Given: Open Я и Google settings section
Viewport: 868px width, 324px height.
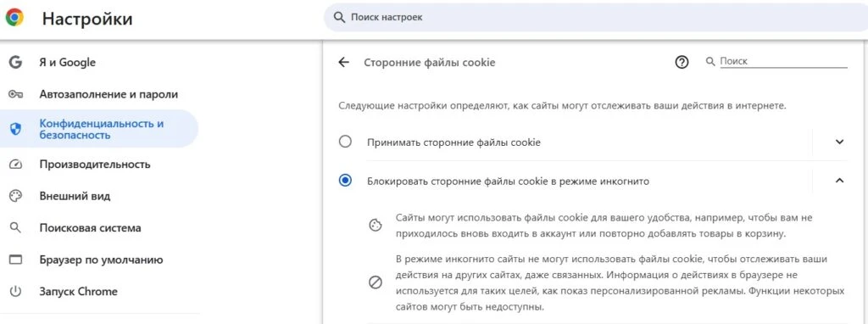Looking at the screenshot, I should point(68,63).
